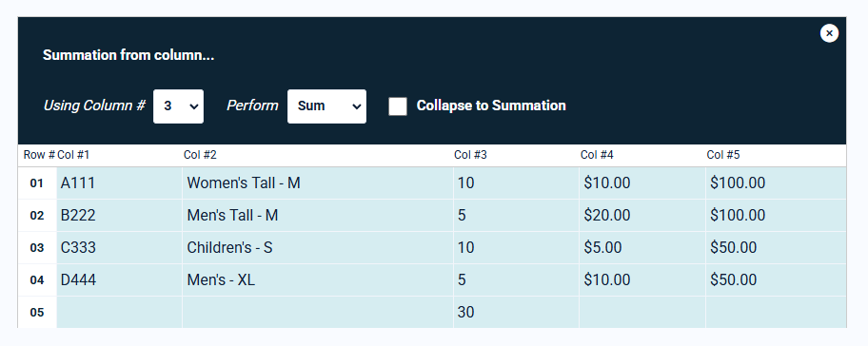The width and height of the screenshot is (868, 346).
Task: Click the Men's - XL cell
Action: (318, 280)
